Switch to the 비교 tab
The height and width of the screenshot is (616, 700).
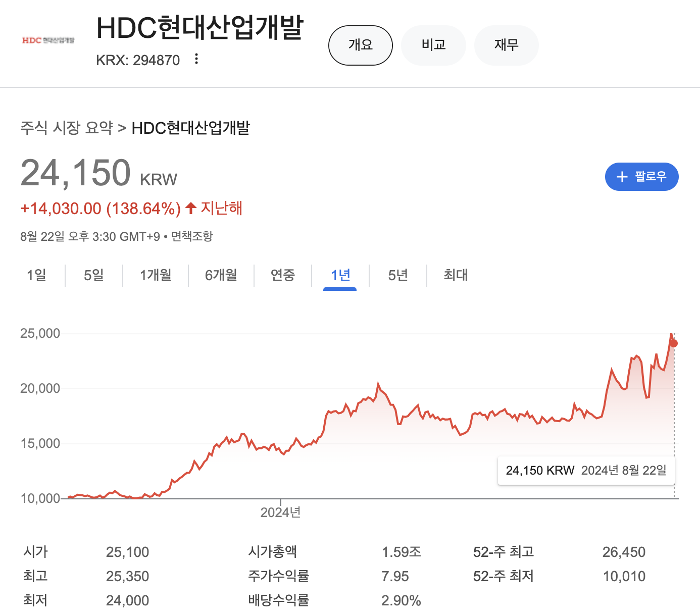[x=433, y=45]
